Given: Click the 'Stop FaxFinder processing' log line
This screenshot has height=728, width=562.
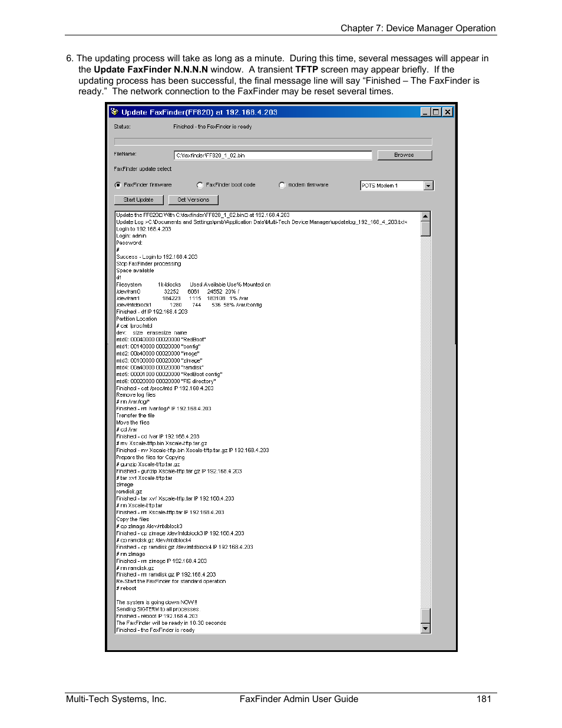Looking at the screenshot, I should point(148,264).
